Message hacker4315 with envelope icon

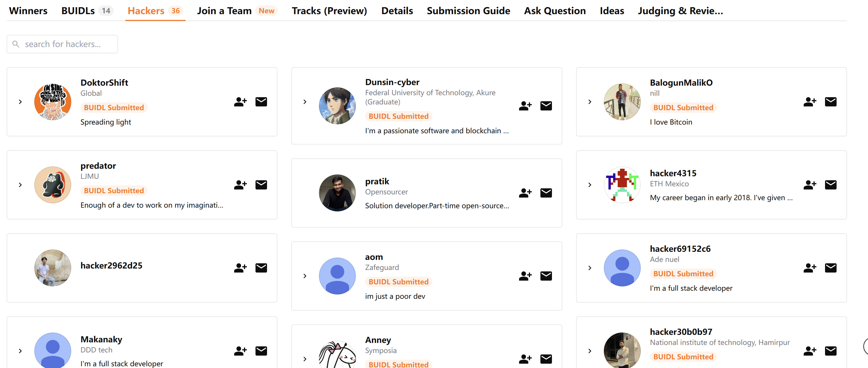point(831,185)
